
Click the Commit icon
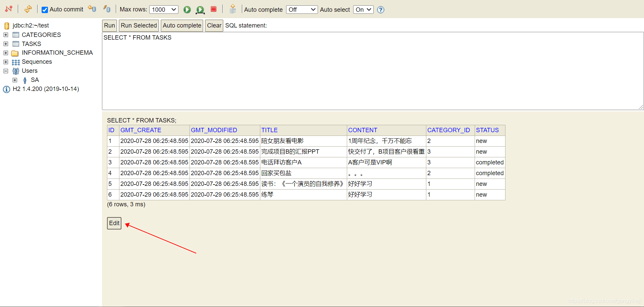[107, 9]
